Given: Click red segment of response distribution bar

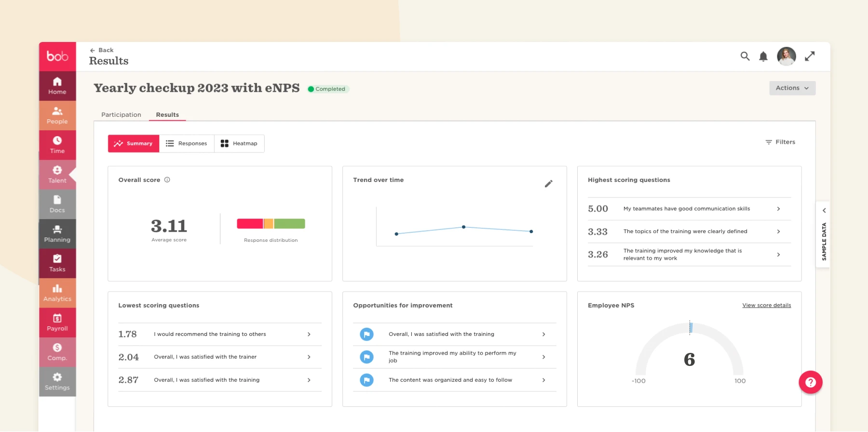Looking at the screenshot, I should (250, 224).
